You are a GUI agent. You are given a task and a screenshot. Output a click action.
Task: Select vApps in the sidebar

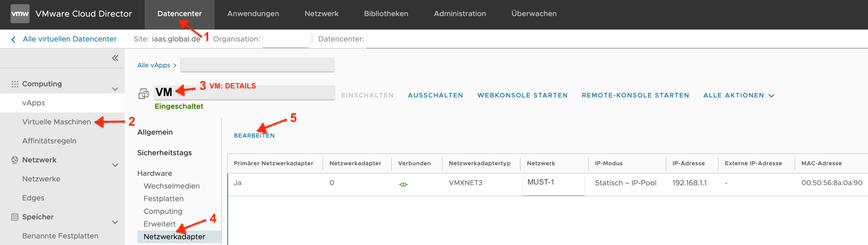[x=62, y=103]
